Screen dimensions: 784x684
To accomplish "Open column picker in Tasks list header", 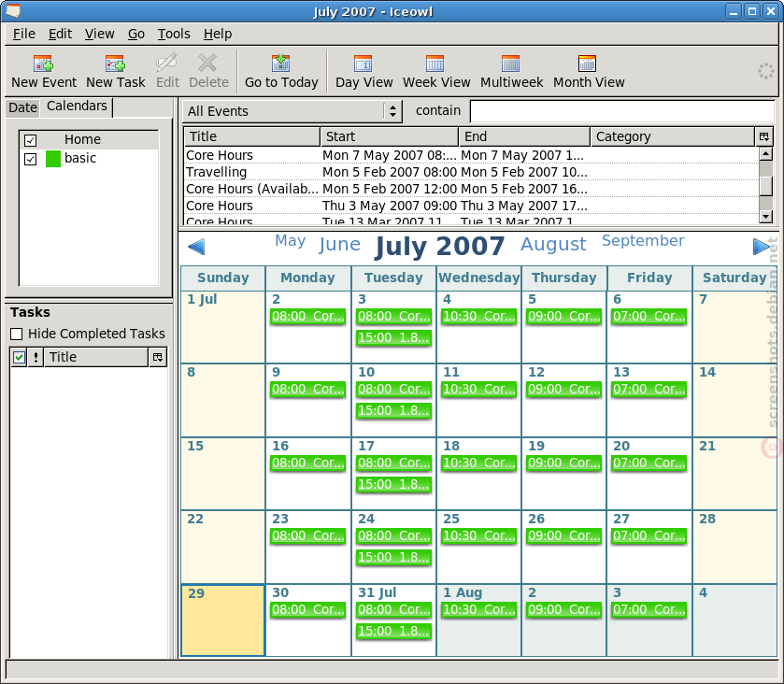I will tap(158, 357).
